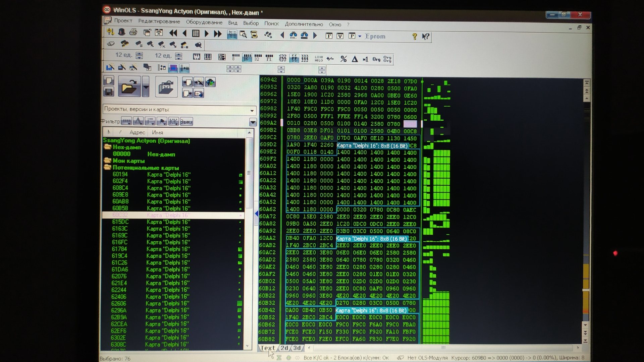This screenshot has height=362, width=644.
Task: Toggle 255 decimal number format
Action: [x=282, y=58]
